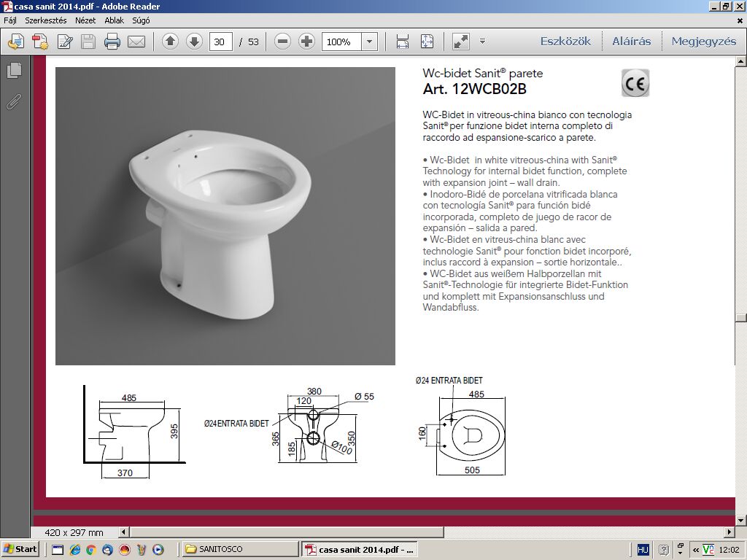Click the horizontal scrollbar thumb
The height and width of the screenshot is (560, 747).
coord(287,532)
